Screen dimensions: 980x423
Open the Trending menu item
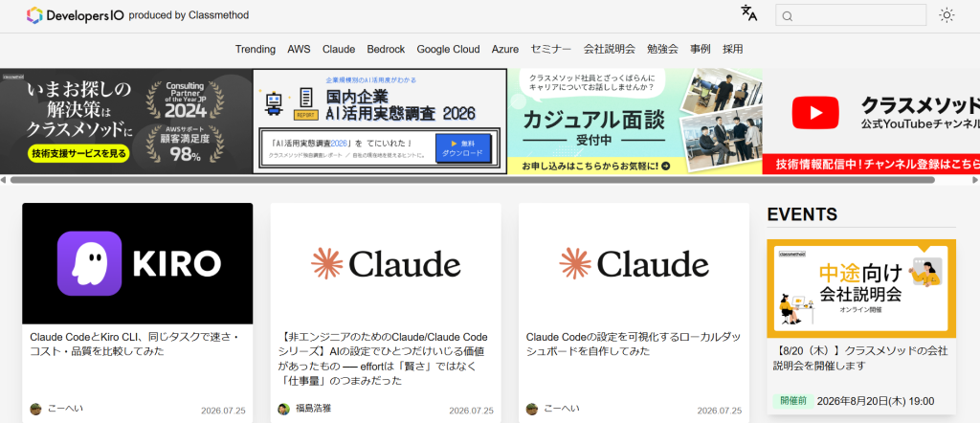255,50
